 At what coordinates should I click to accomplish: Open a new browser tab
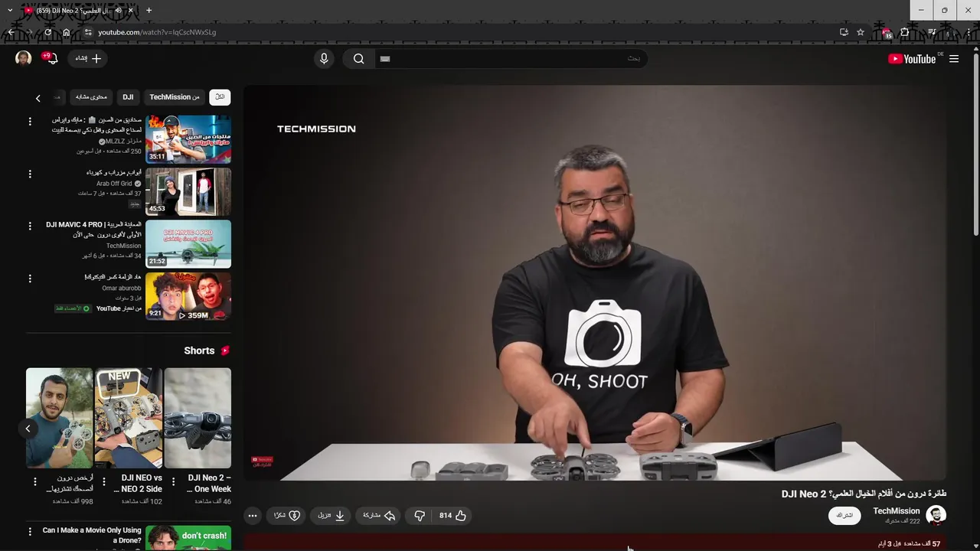point(149,11)
